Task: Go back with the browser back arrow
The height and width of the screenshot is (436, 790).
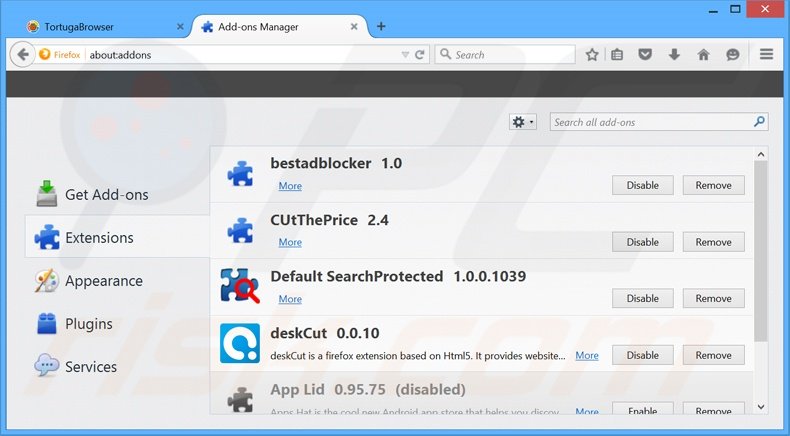Action: [x=22, y=54]
